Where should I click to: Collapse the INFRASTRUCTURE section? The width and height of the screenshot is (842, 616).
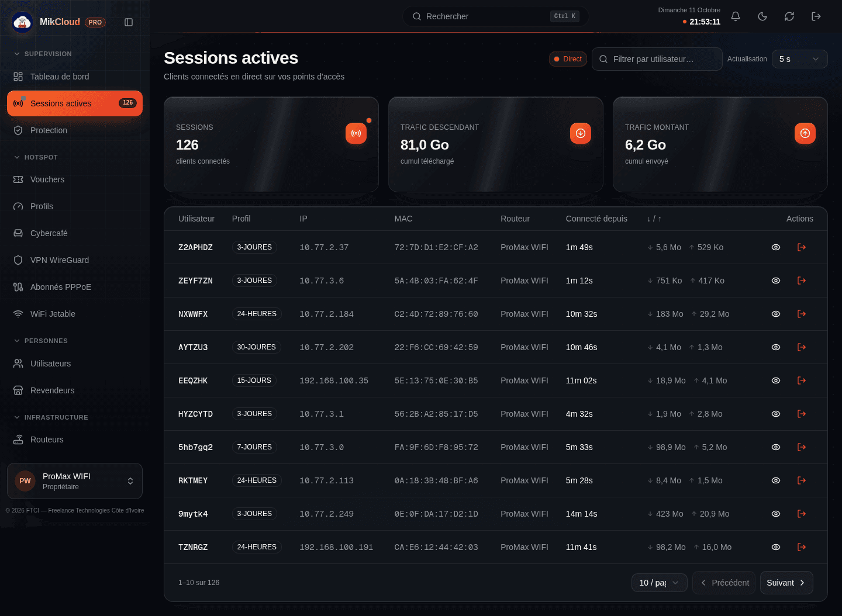(x=51, y=417)
